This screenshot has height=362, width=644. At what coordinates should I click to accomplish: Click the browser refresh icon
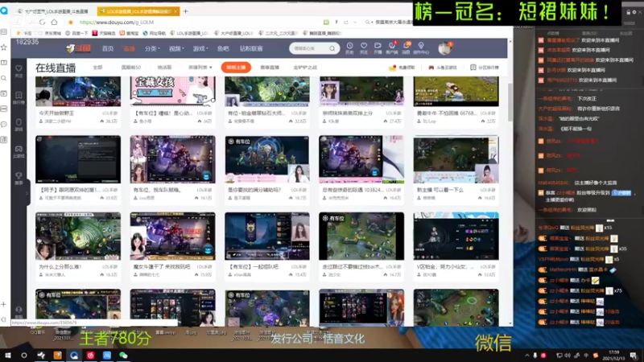pyautogui.click(x=43, y=23)
